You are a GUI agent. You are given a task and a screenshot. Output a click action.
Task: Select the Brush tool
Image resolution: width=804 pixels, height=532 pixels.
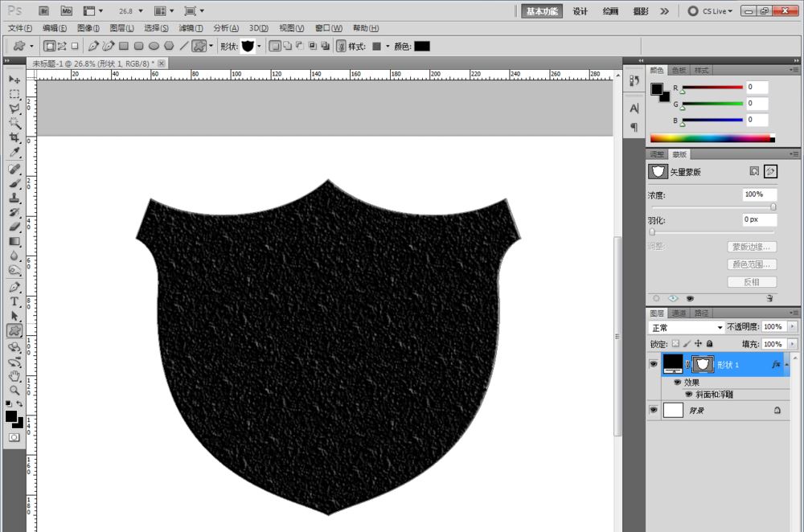pos(14,183)
